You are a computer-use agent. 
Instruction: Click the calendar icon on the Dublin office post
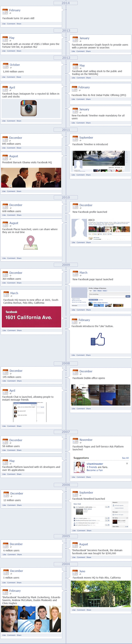point(75,372)
